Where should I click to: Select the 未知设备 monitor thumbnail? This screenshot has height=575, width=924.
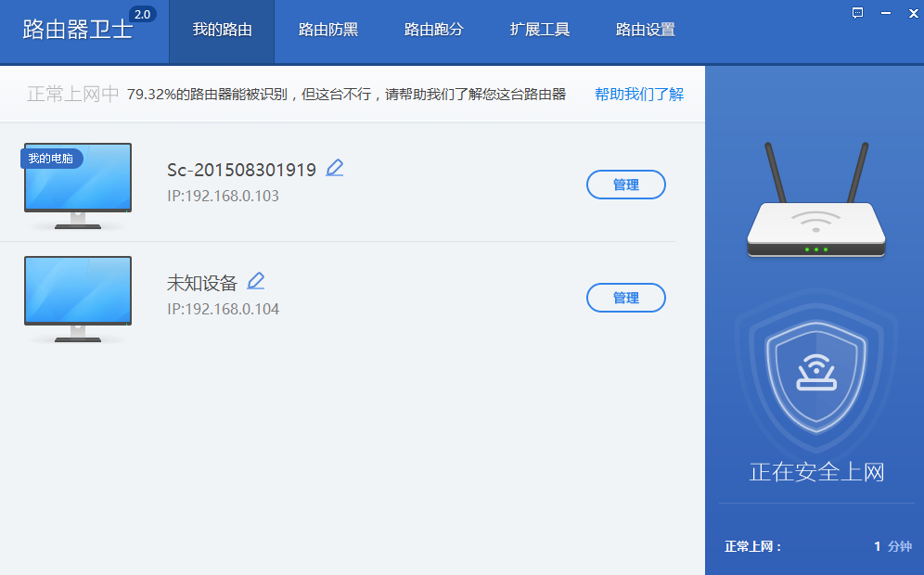78,299
